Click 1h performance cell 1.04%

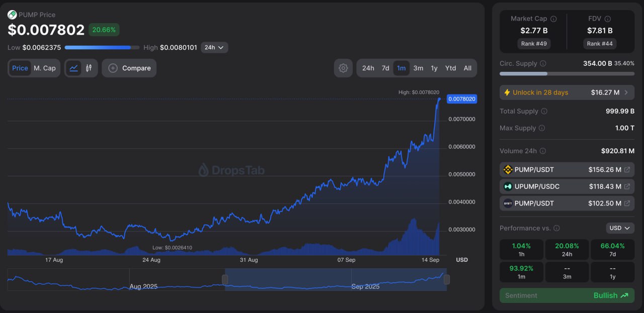point(521,250)
